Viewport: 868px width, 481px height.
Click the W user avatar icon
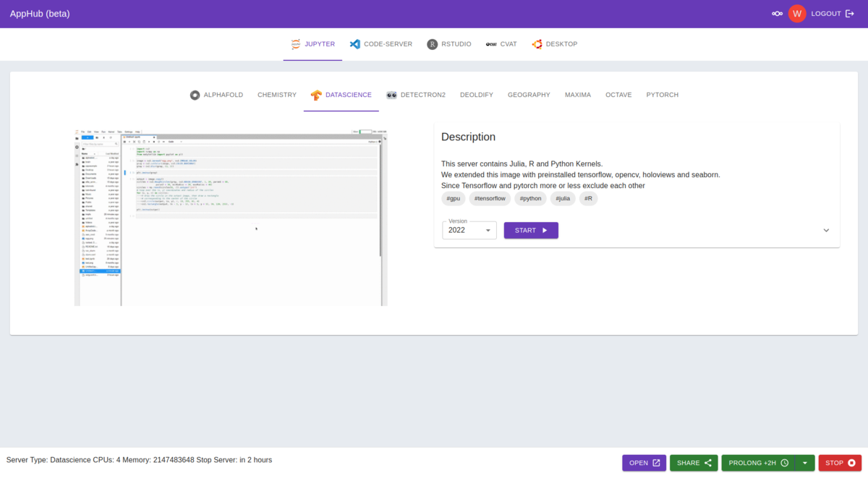(796, 14)
